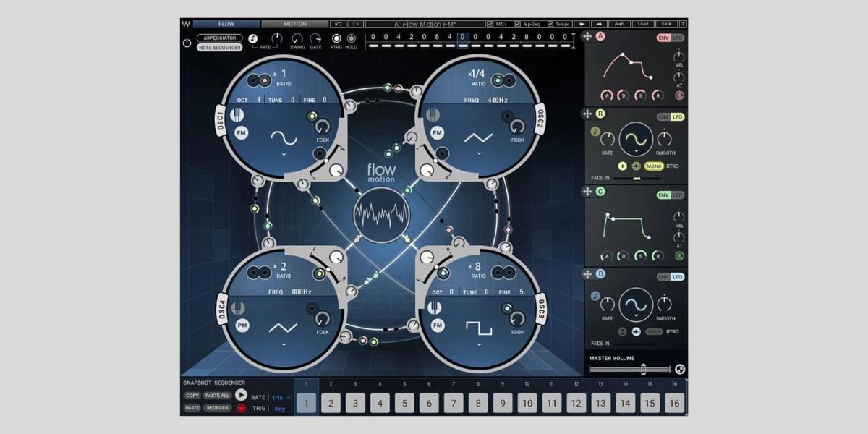The width and height of the screenshot is (868, 434).
Task: Select the NOTE SEQUENCER mode
Action: click(x=220, y=47)
